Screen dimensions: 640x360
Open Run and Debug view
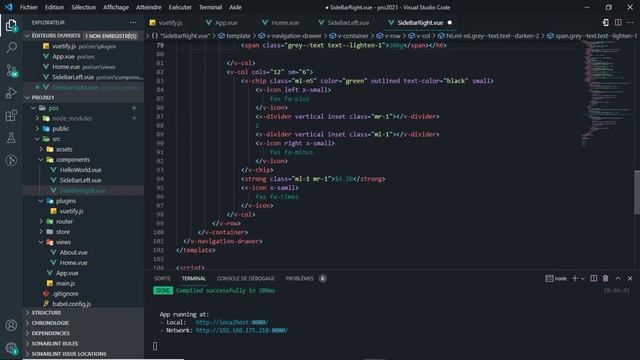pos(11,93)
